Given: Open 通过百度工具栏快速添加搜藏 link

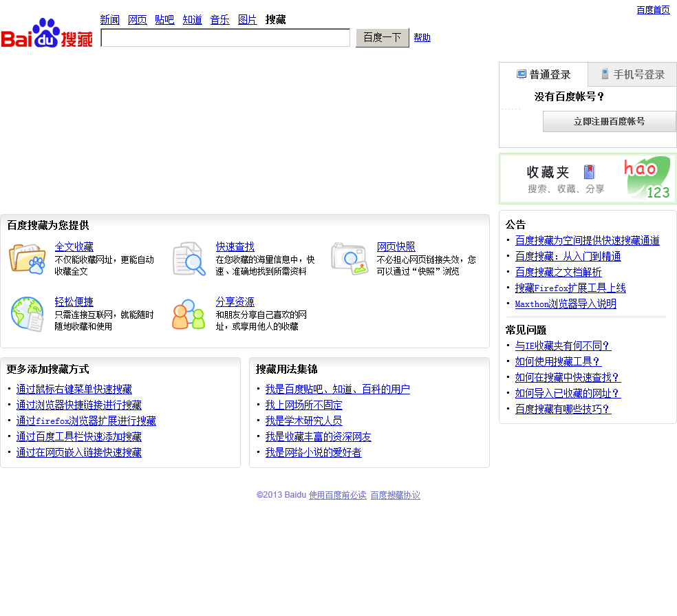Looking at the screenshot, I should click(78, 437).
